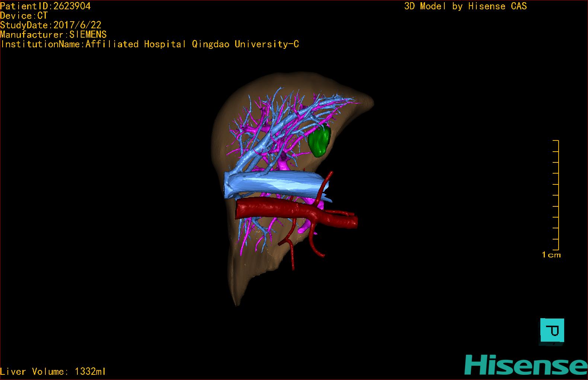Select the StudyDate:2017/6/22 text
The width and height of the screenshot is (588, 380).
tap(51, 25)
